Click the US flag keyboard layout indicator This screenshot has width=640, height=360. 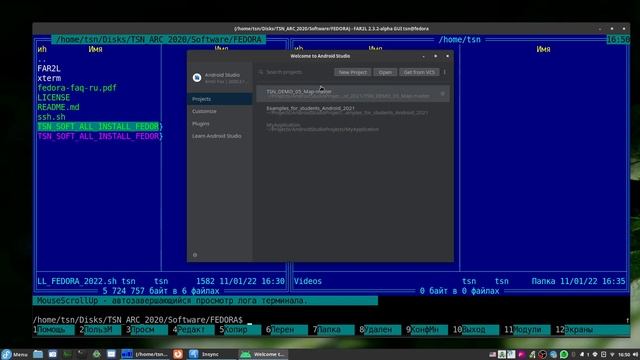pos(493,355)
